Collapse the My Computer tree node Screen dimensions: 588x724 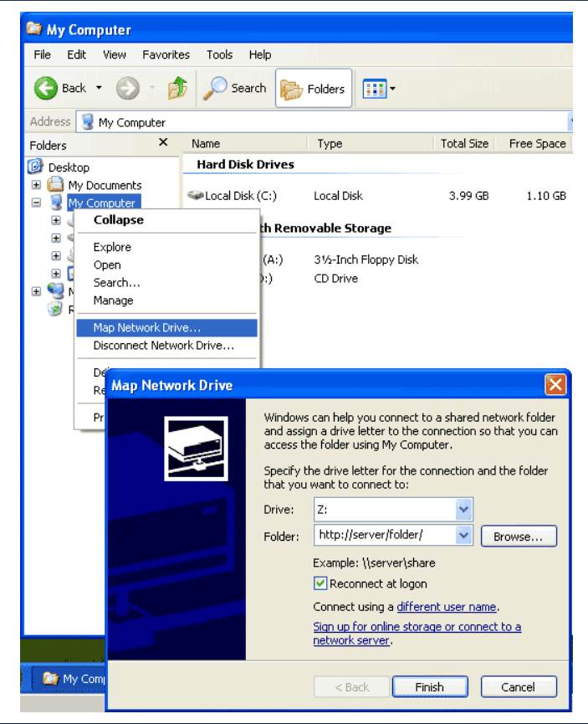pos(36,203)
